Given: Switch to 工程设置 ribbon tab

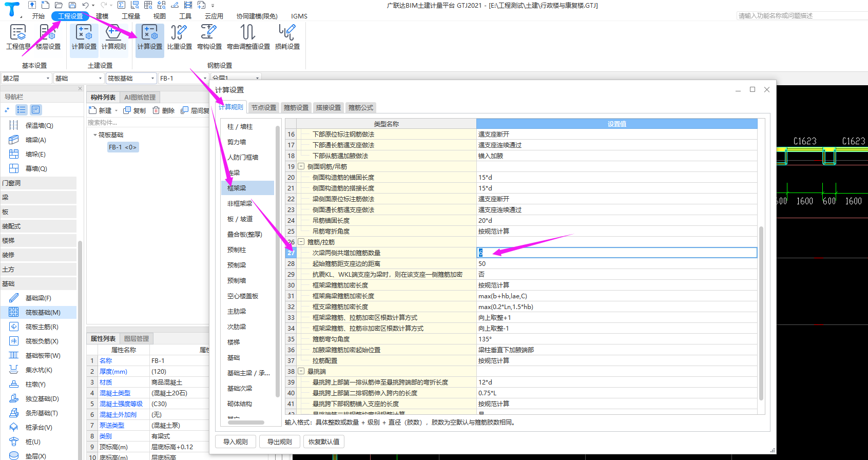Looking at the screenshot, I should pos(70,16).
